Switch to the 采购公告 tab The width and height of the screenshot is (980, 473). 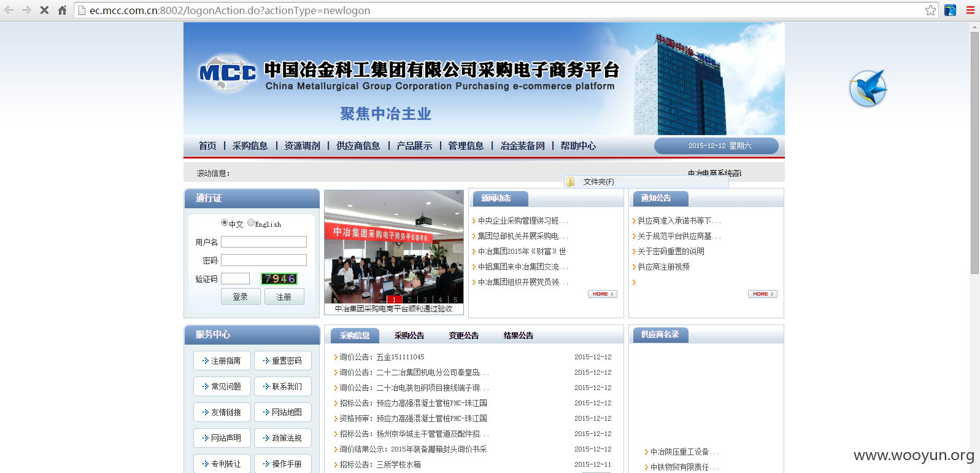pyautogui.click(x=409, y=335)
